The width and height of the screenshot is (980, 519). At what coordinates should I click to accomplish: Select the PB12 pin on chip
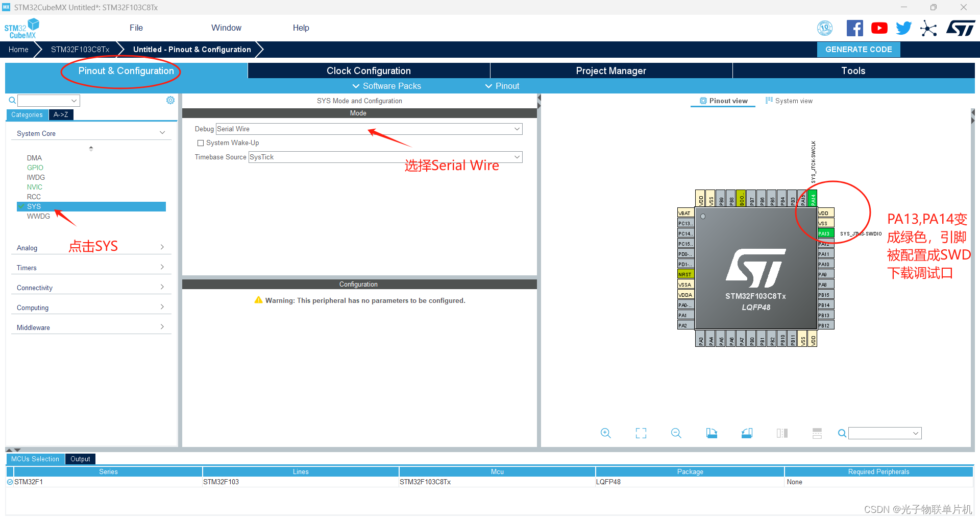(826, 325)
